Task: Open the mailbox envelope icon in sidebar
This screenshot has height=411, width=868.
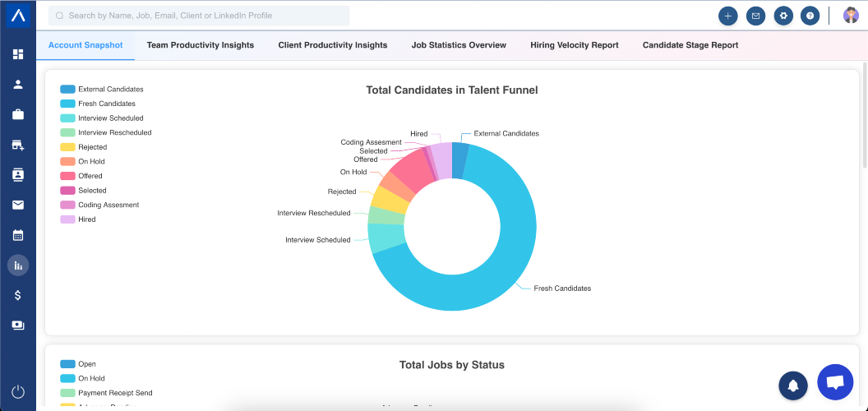Action: coord(18,205)
